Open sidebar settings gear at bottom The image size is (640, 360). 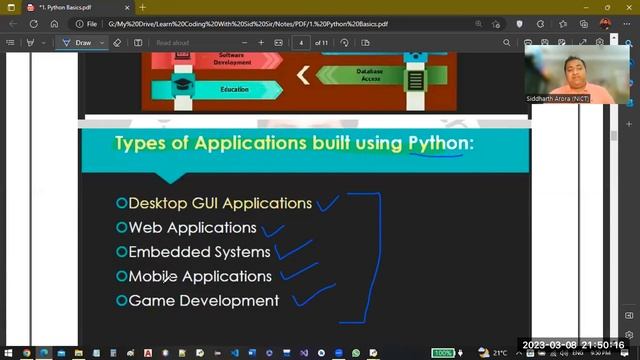629,335
